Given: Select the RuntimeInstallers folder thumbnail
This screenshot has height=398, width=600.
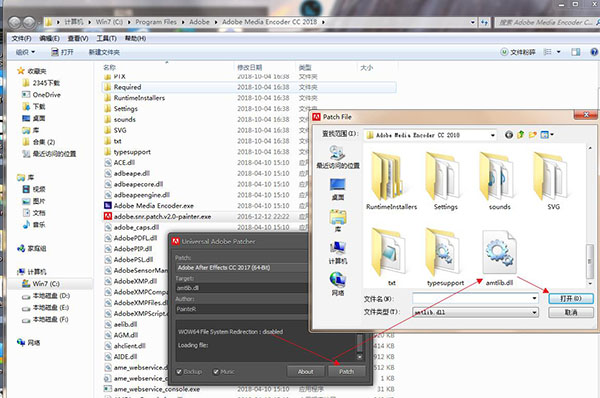Looking at the screenshot, I should click(391, 181).
